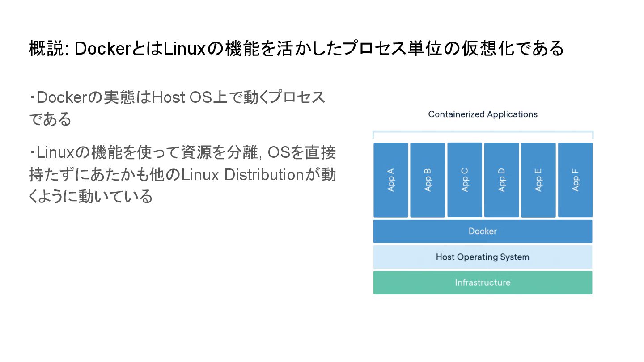This screenshot has height=362, width=644.
Task: Click the 'App E' block in diagram
Action: (x=538, y=180)
